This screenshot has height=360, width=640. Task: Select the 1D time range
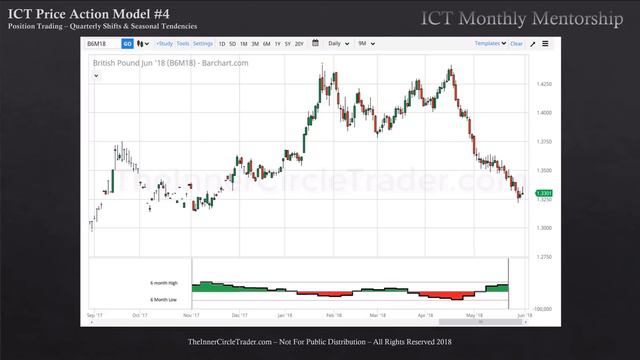tap(222, 44)
